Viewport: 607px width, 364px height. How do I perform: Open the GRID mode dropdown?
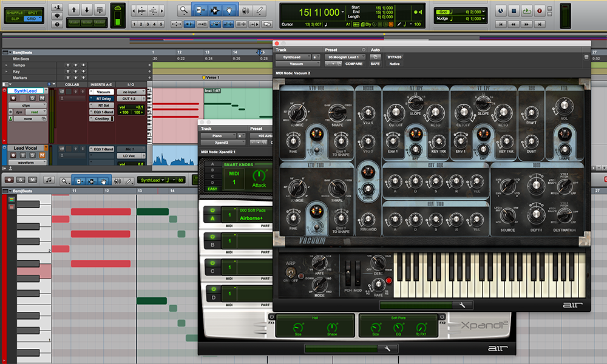33,19
